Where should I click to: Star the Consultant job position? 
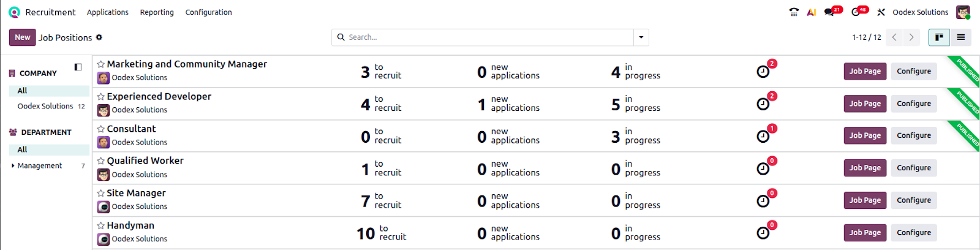(x=101, y=129)
